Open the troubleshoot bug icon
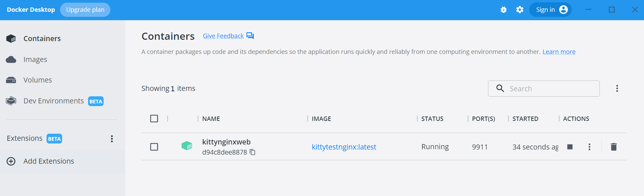Viewport: 644px width, 196px height. pyautogui.click(x=504, y=10)
